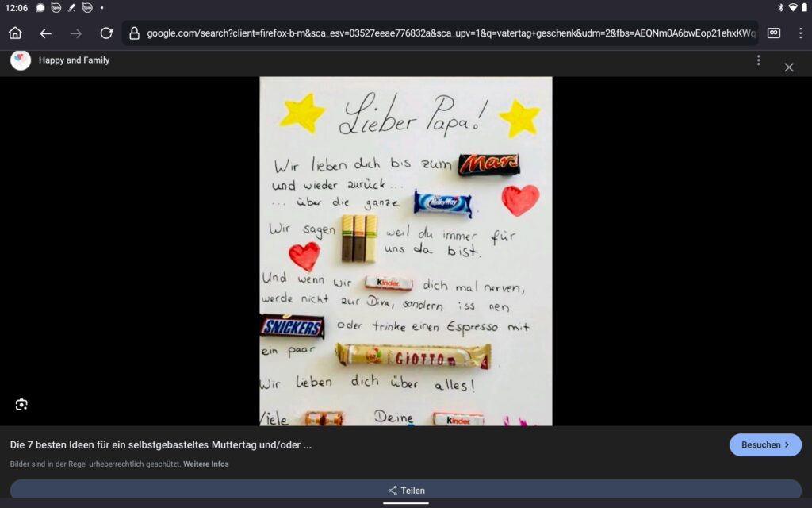The height and width of the screenshot is (508, 812).
Task: Click the Besuchen button
Action: 764,444
